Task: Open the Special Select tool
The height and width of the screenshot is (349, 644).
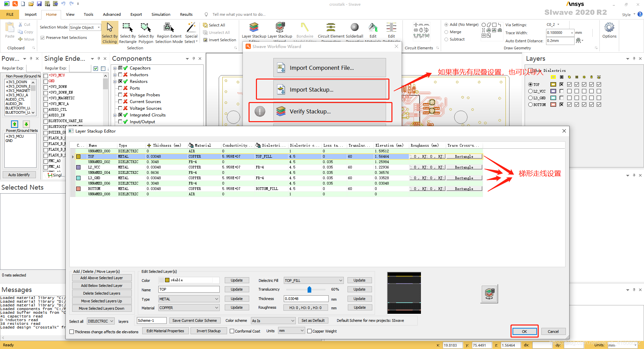Action: pos(191,33)
